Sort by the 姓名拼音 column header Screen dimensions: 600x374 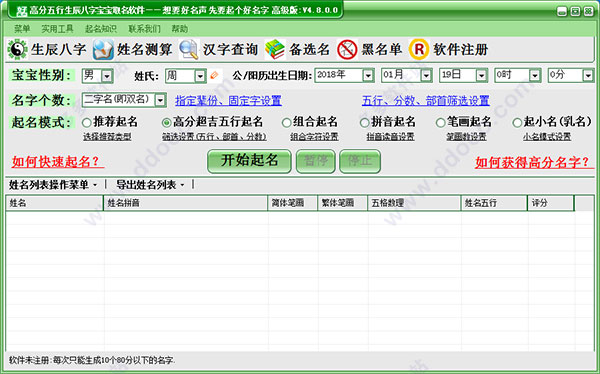(186, 203)
